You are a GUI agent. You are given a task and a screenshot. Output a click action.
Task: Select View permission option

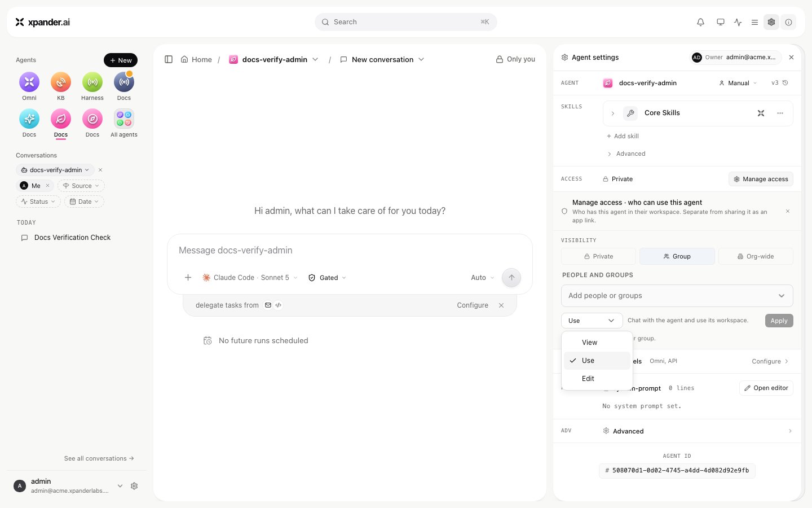597,343
